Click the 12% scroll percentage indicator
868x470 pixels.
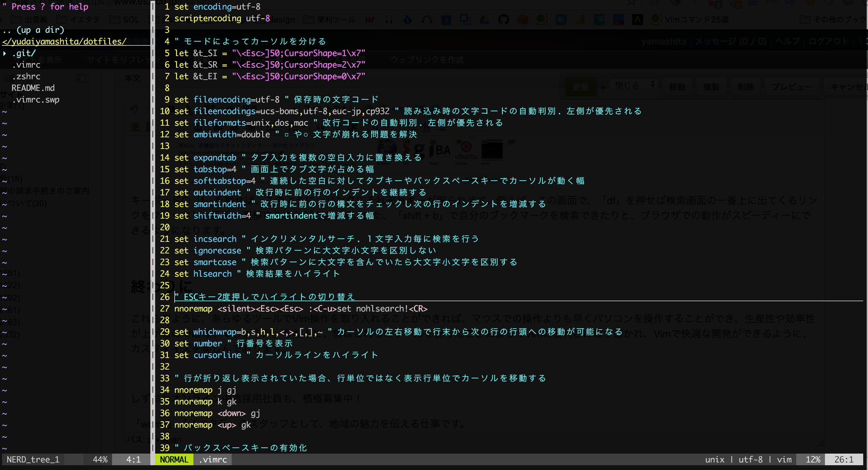(813, 459)
